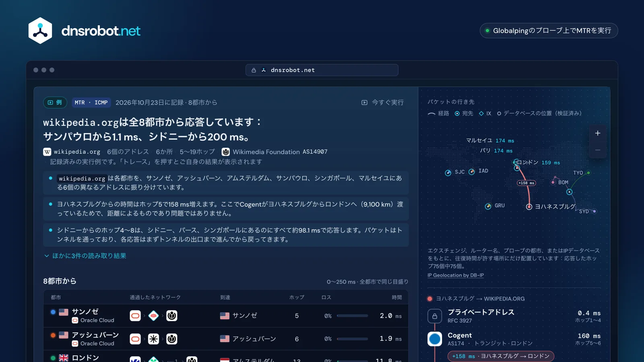Open the IP Geolocation by DB-IP link
The height and width of the screenshot is (362, 644).
pos(456,275)
